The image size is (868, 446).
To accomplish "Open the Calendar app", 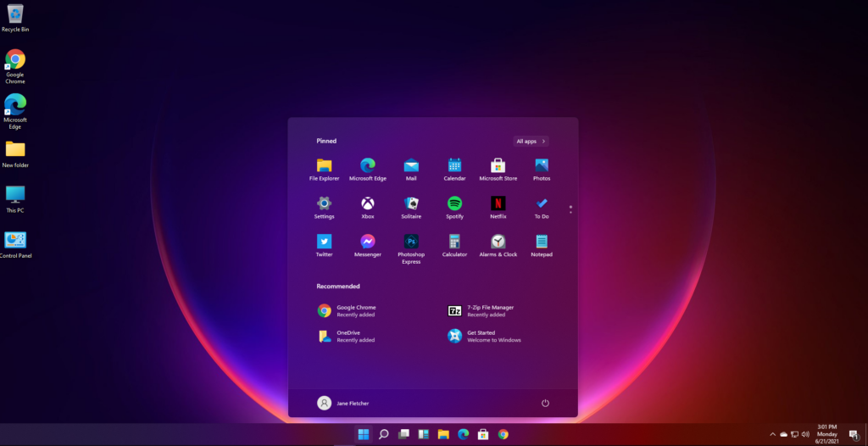I will [x=454, y=170].
